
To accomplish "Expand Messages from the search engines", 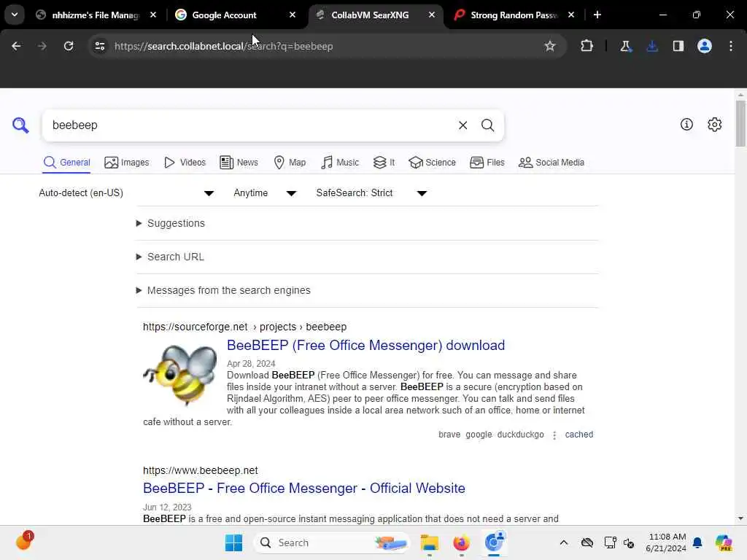I will pos(223,290).
